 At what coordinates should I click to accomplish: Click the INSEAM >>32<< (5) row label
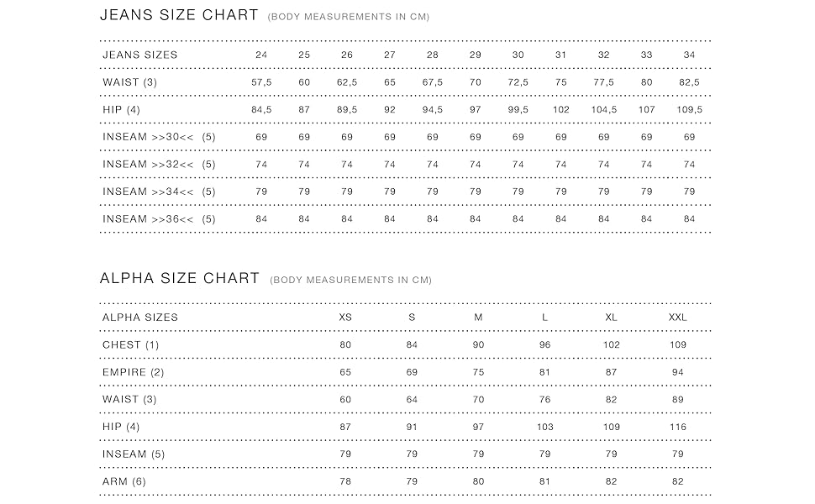[x=159, y=165]
